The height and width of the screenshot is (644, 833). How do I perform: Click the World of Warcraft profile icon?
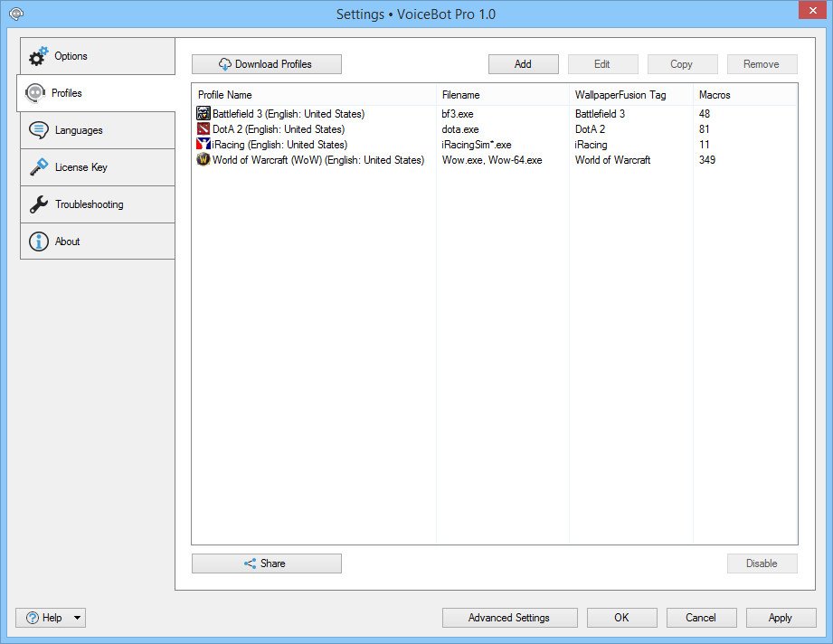204,160
